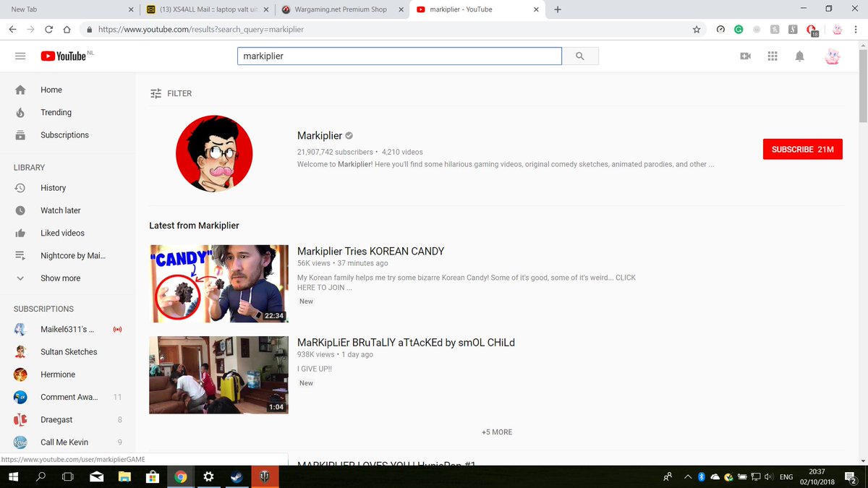
Task: Open the YouTube account avatar menu
Action: [x=833, y=56]
